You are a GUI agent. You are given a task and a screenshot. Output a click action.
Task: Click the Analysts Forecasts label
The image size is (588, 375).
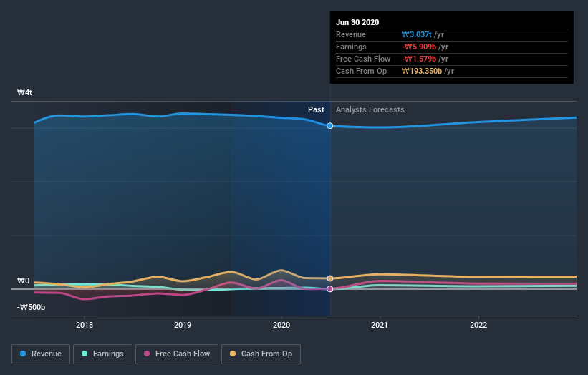(370, 109)
